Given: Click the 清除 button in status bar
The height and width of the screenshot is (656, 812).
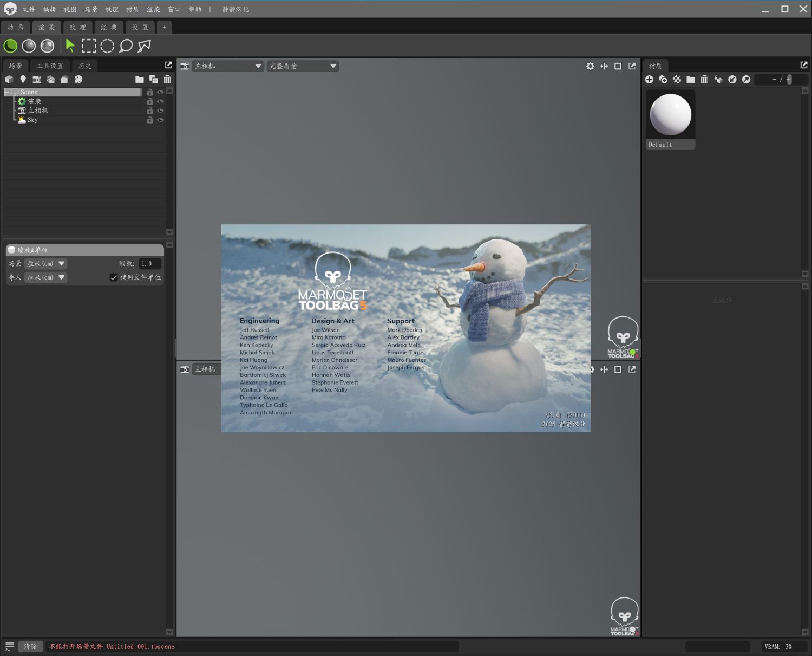Looking at the screenshot, I should [30, 646].
